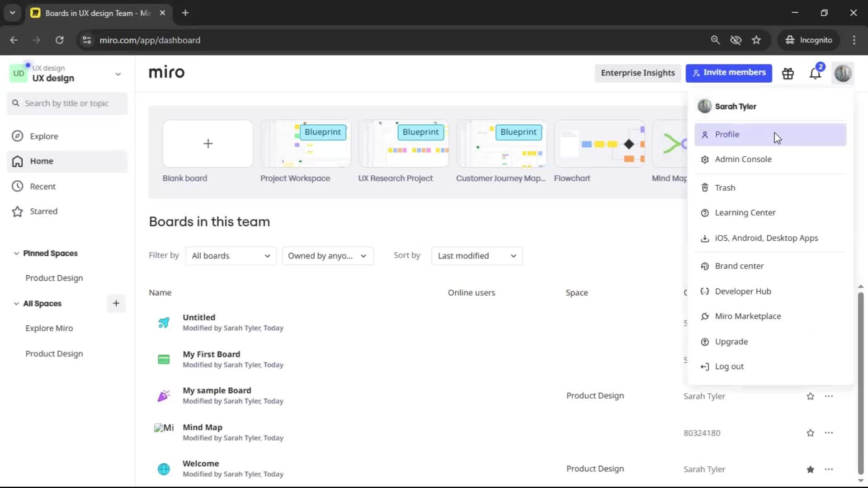
Task: Open Explore Miro space
Action: point(49,328)
